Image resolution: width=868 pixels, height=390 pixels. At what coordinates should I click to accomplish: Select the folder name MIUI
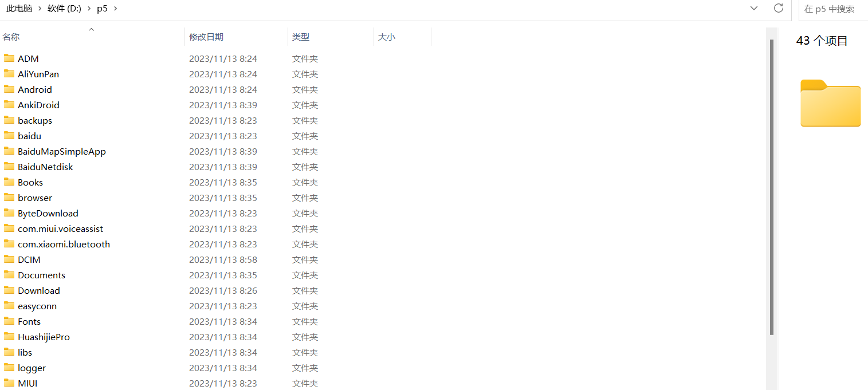[x=28, y=383]
